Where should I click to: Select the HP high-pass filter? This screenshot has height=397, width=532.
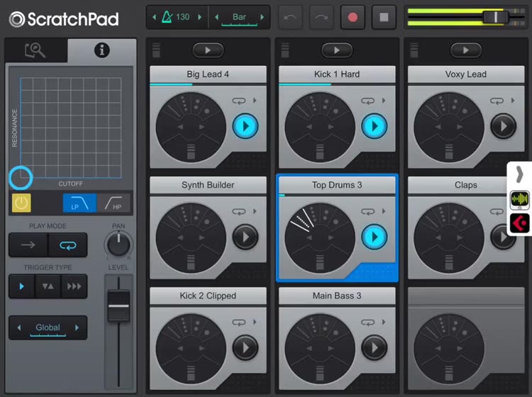coord(113,203)
